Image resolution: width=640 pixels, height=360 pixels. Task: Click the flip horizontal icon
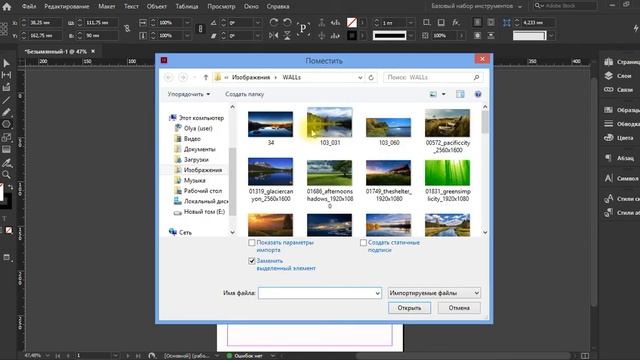coord(273,36)
